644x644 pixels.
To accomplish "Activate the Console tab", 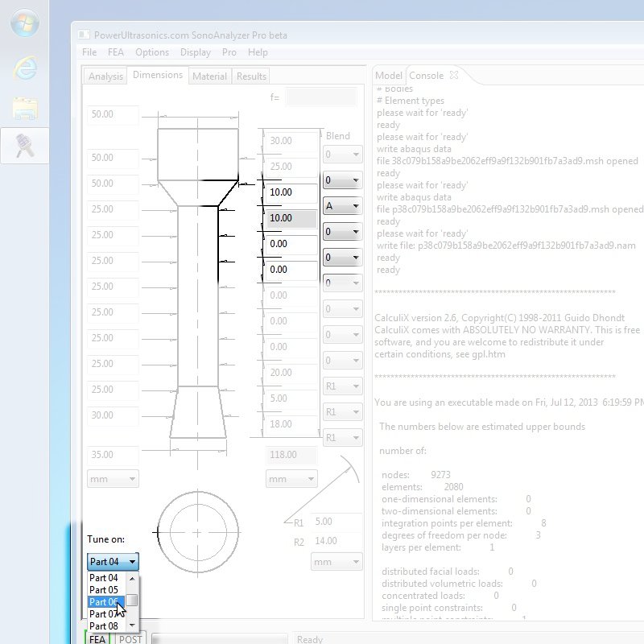I will point(427,76).
